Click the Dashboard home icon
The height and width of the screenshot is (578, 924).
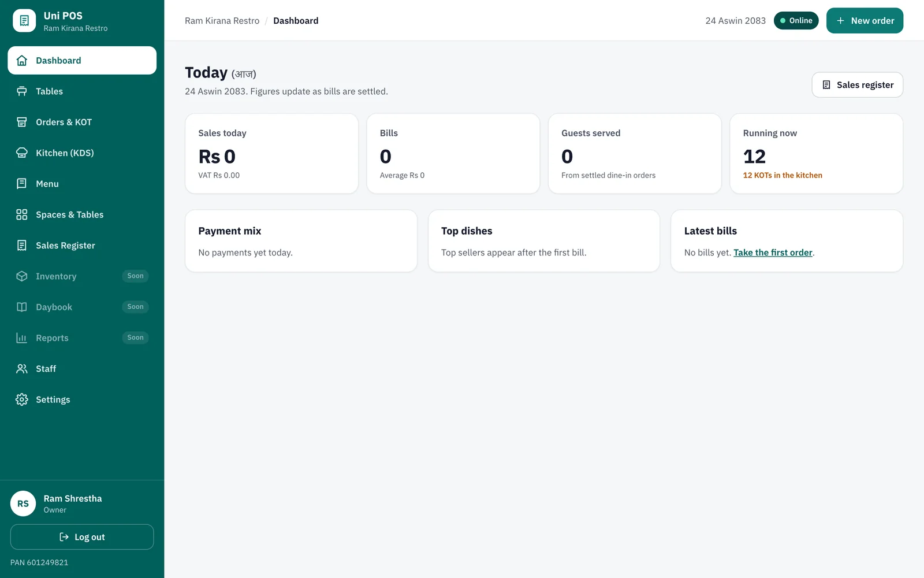click(22, 61)
